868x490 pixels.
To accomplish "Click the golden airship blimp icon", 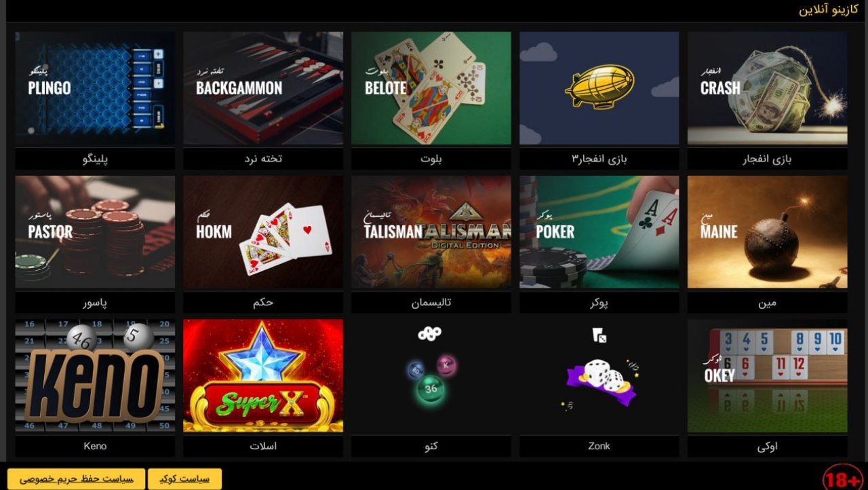I will [x=599, y=87].
